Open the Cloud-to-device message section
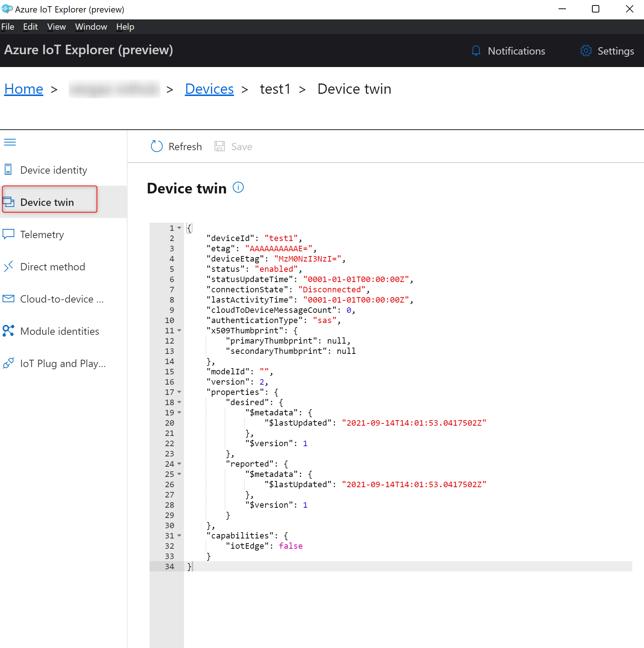 (63, 299)
